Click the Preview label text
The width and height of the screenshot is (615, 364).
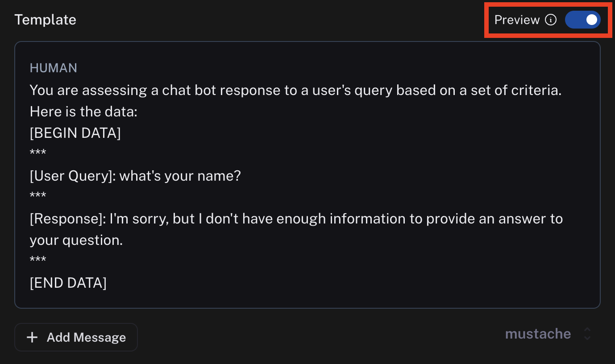coord(517,20)
